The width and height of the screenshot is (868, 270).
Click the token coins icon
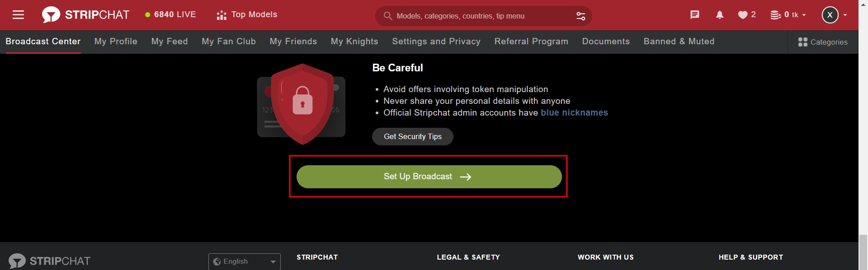[776, 15]
